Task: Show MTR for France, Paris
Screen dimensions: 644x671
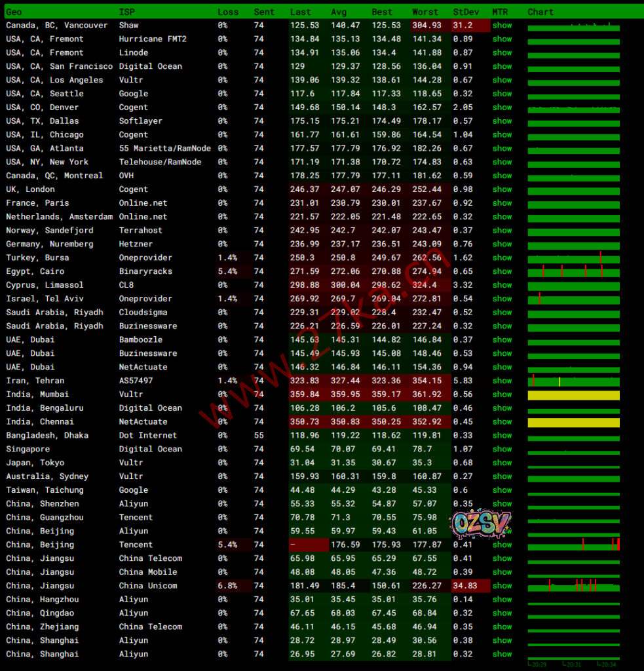Action: 502,203
